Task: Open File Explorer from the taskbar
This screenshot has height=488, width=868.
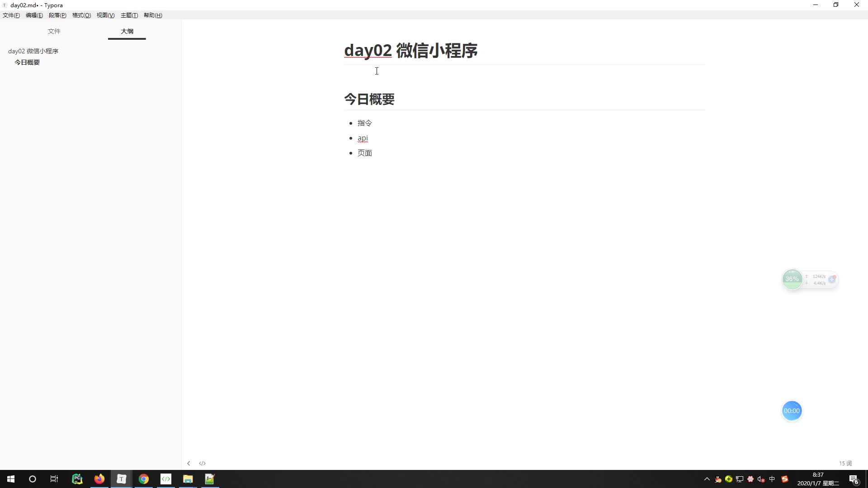Action: pyautogui.click(x=188, y=479)
